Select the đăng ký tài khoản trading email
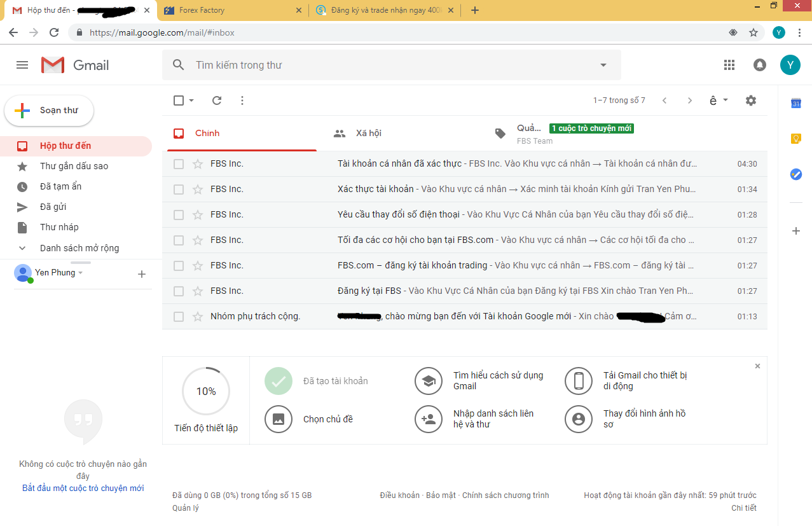Image resolution: width=812 pixels, height=526 pixels. point(179,265)
